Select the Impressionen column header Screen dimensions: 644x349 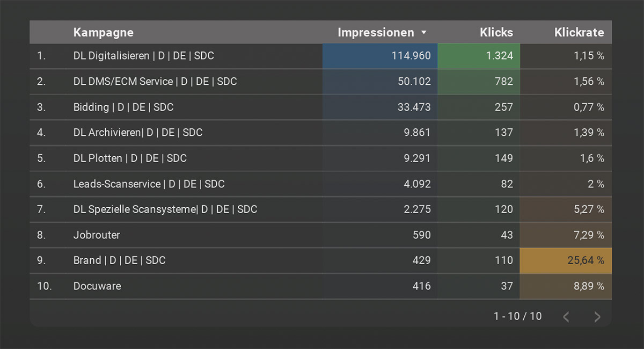click(376, 32)
